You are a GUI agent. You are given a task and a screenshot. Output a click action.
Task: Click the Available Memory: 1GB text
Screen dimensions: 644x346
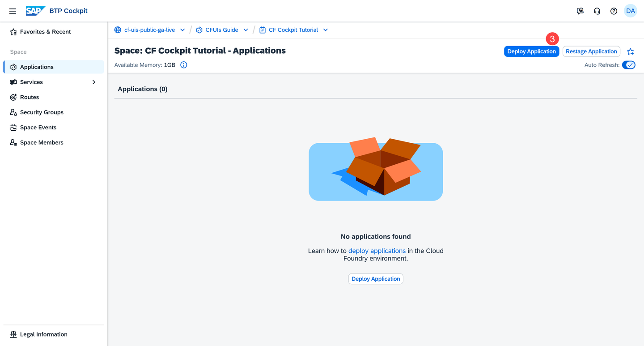point(145,65)
